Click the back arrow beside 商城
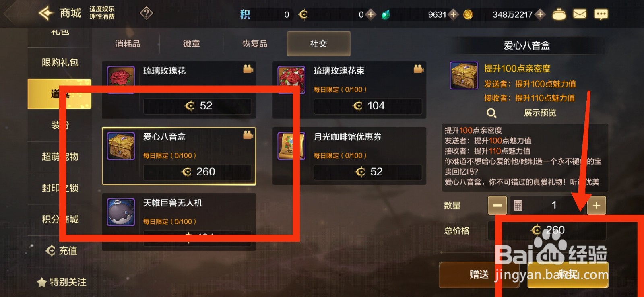Viewport: 644px width, 297px height. tap(45, 13)
